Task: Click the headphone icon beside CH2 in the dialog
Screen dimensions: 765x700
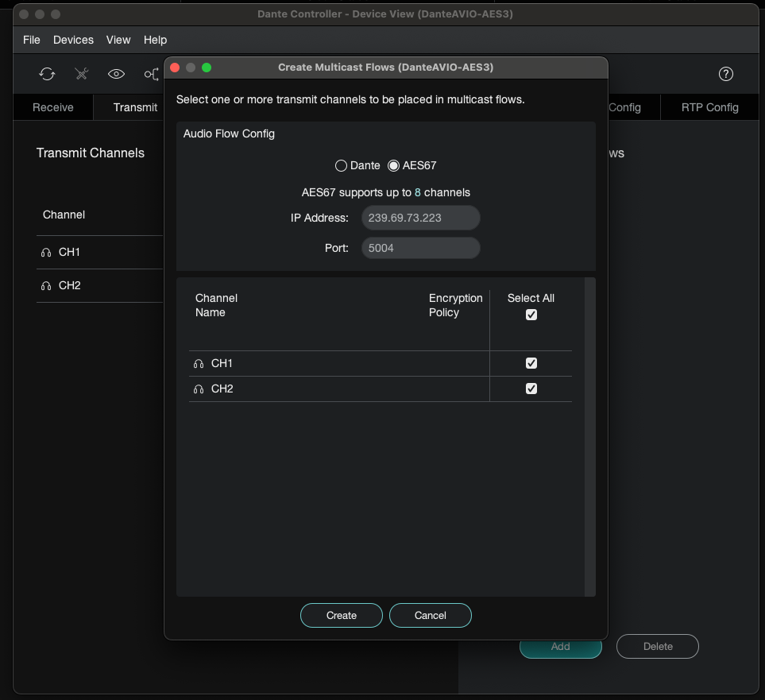Action: 199,389
